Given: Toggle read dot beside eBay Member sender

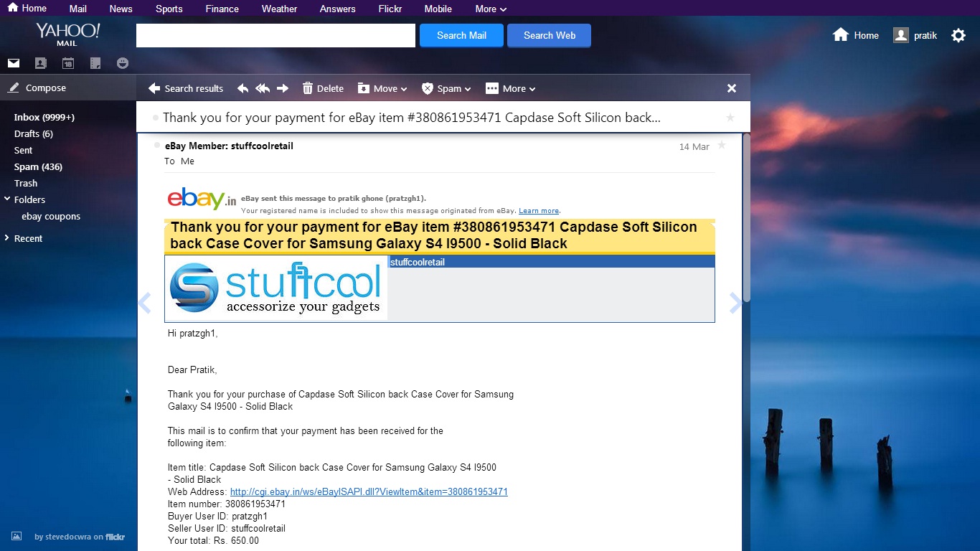Looking at the screenshot, I should pos(157,146).
